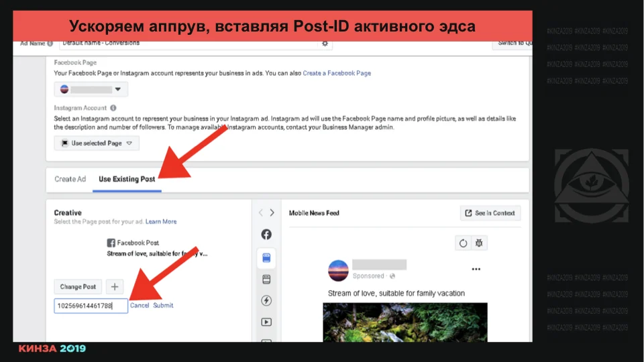Open the 'Use selected Page' dropdown
The width and height of the screenshot is (644, 362).
click(x=97, y=143)
